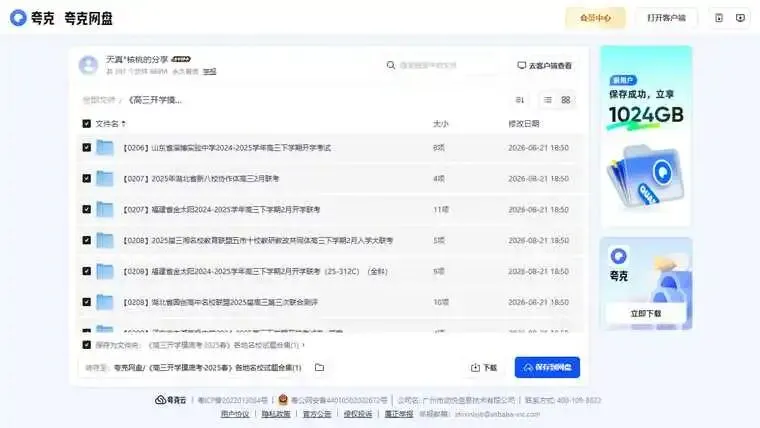Image resolution: width=760 pixels, height=428 pixels.
Task: Open the 会员中心 membership button
Action: click(x=595, y=18)
